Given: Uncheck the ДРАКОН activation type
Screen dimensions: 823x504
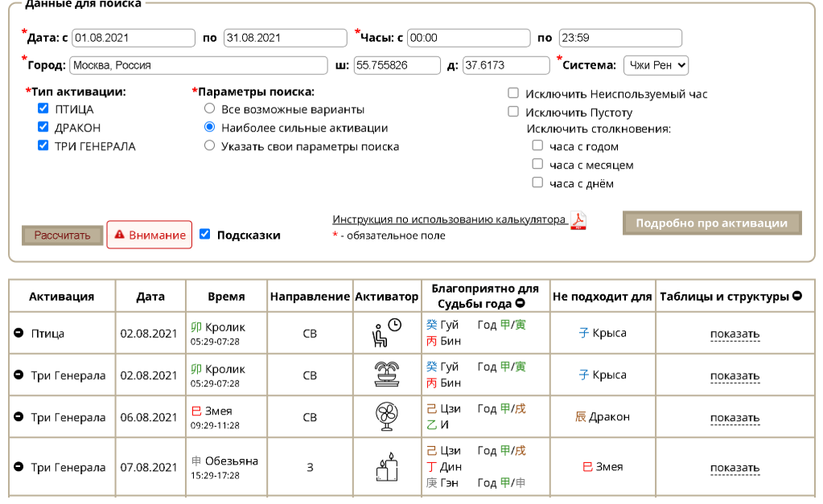Looking at the screenshot, I should pos(43,128).
